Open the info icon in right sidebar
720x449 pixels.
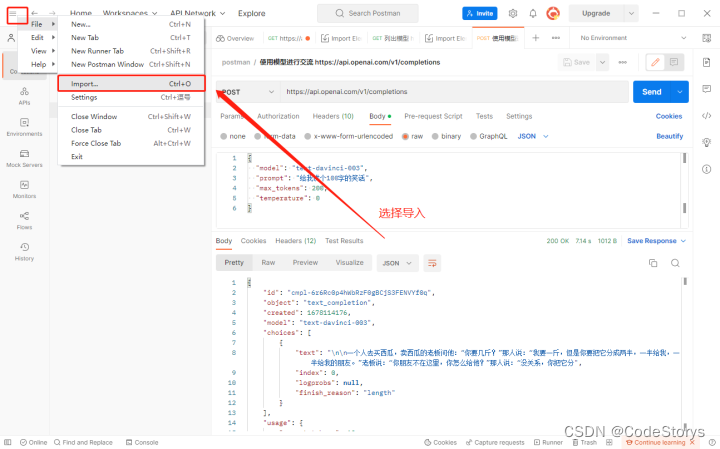[x=706, y=169]
